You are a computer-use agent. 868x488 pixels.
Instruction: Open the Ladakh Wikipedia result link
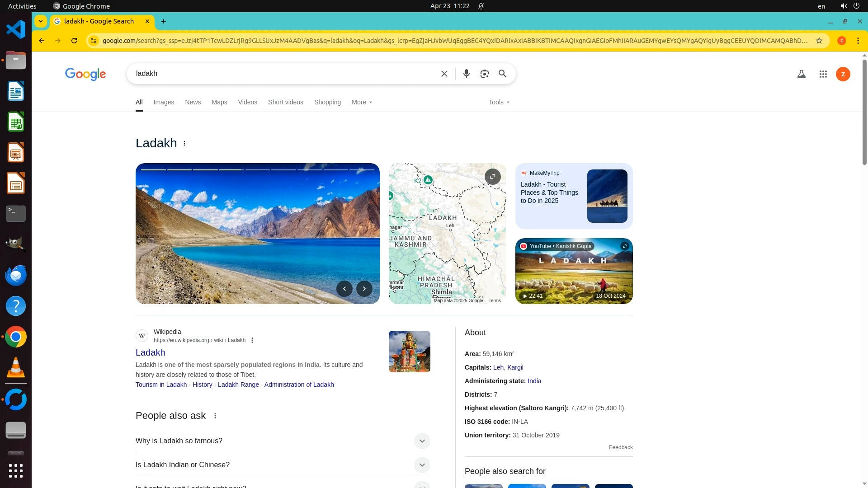(150, 352)
